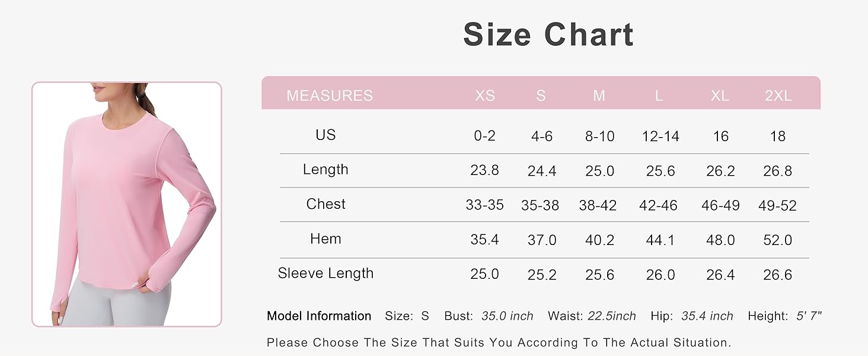Click the Model Information label
868x356 pixels.
(x=319, y=316)
